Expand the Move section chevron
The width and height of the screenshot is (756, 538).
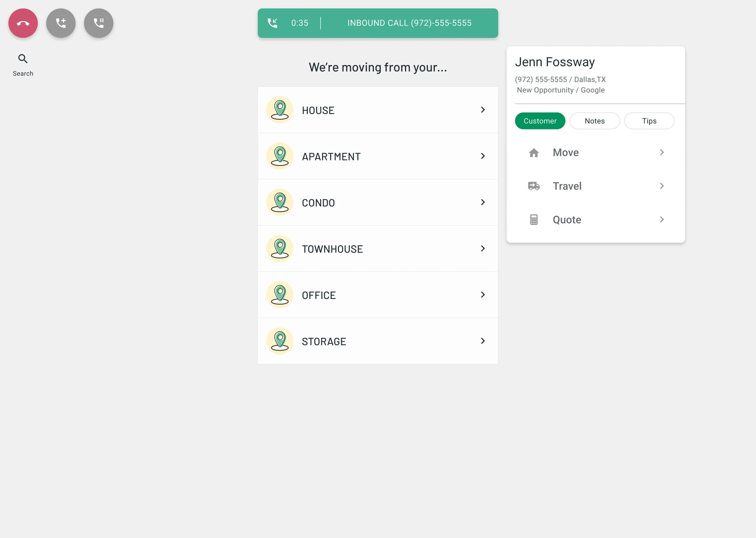point(662,153)
